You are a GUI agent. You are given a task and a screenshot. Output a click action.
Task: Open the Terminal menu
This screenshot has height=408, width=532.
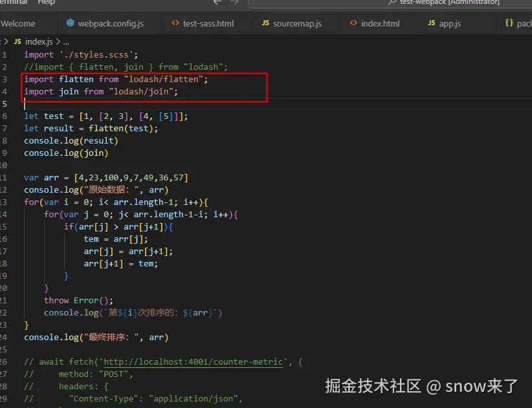coord(14,2)
